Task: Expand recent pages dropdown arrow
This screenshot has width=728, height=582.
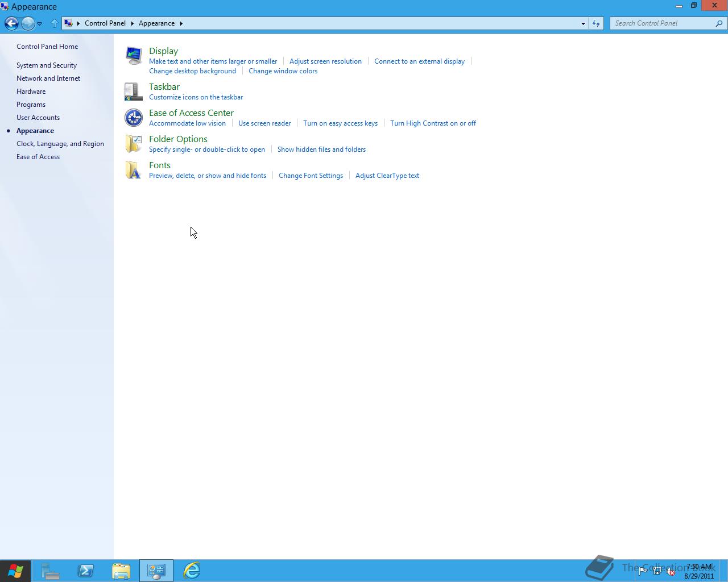Action: 39,24
